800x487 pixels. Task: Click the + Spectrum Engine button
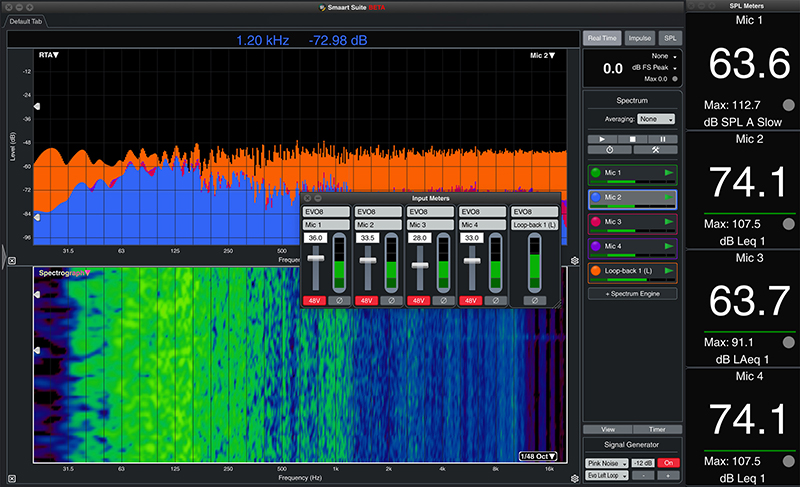pyautogui.click(x=632, y=293)
